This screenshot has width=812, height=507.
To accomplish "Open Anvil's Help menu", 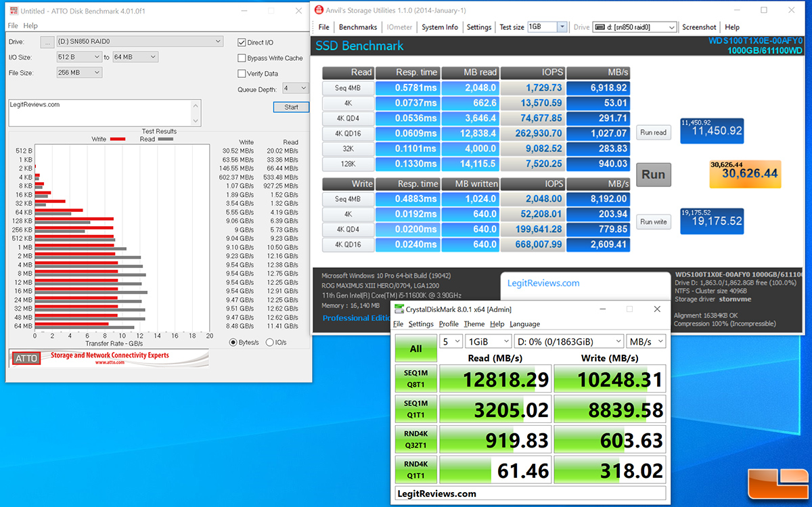I will click(x=732, y=27).
